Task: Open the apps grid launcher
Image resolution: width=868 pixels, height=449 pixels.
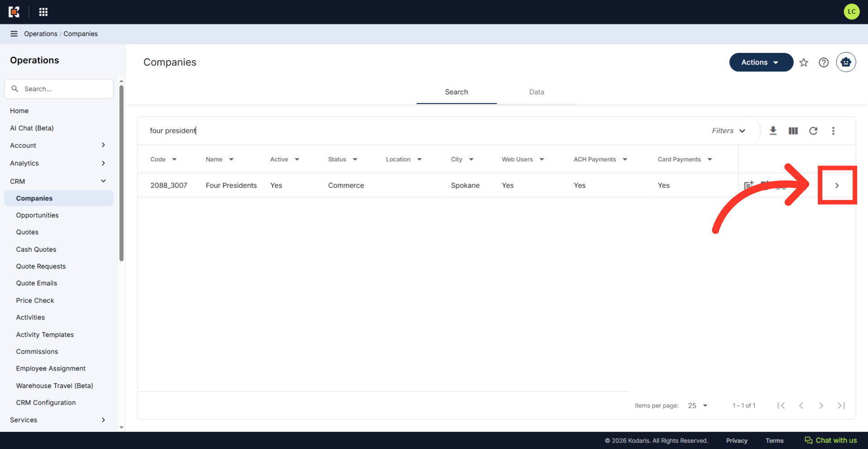Action: (43, 12)
